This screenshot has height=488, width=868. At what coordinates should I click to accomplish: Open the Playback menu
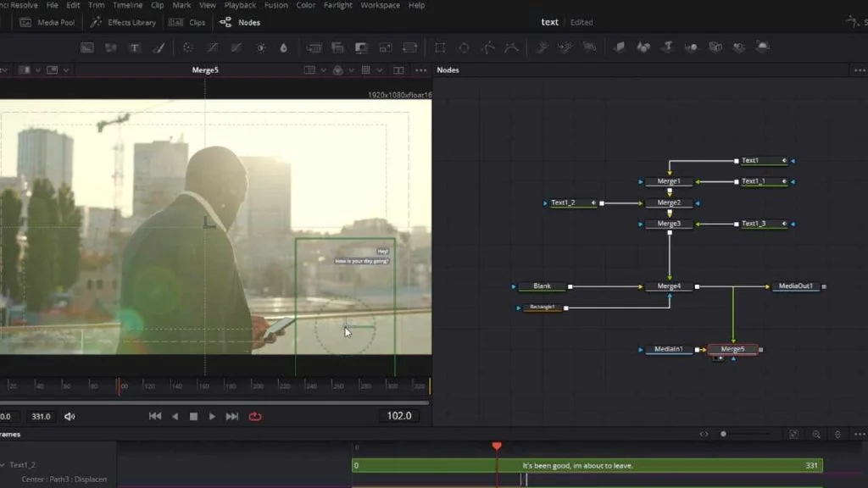pyautogui.click(x=240, y=5)
